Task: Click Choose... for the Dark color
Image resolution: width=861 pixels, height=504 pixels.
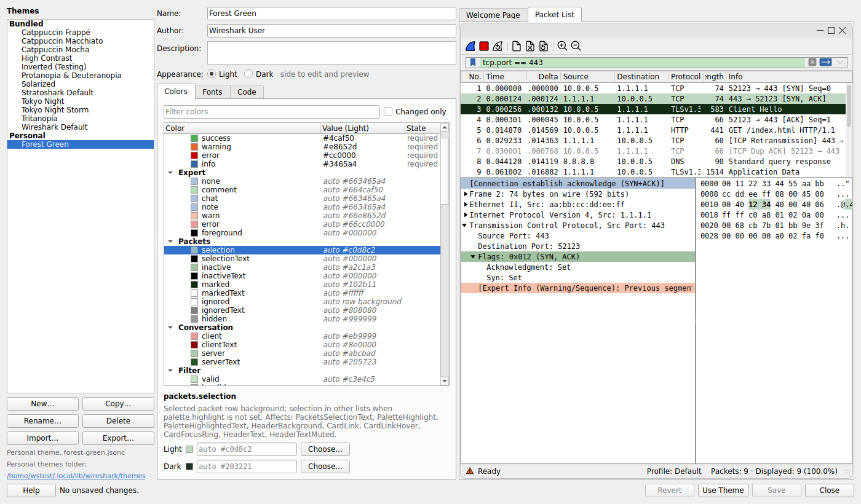Action: (x=325, y=467)
